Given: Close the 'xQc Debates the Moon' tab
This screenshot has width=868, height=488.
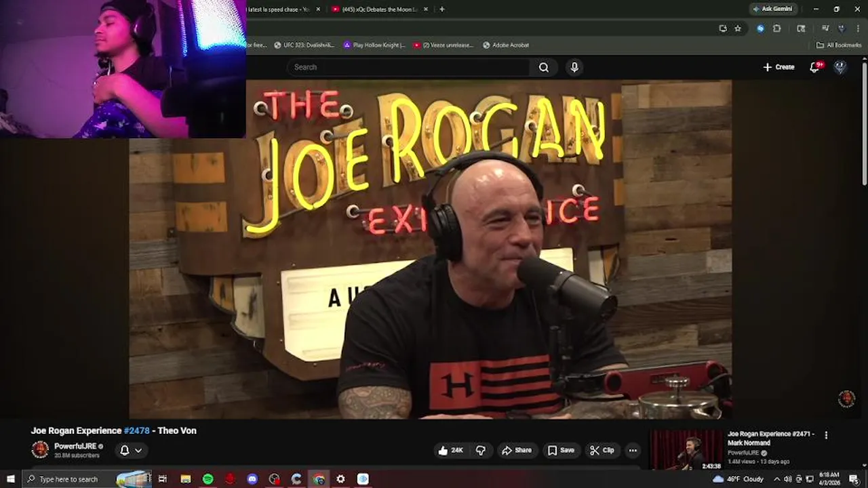Looking at the screenshot, I should 426,9.
